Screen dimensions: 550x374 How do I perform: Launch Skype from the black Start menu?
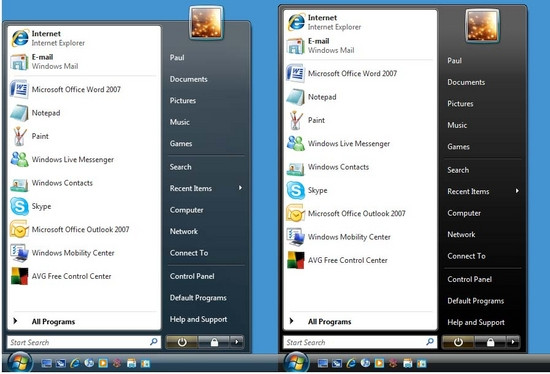coord(360,190)
